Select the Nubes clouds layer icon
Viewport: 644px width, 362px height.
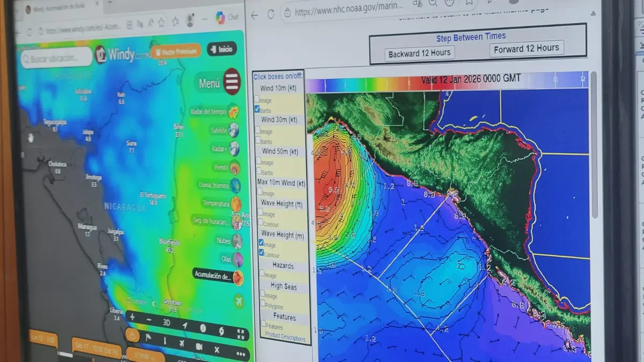coord(237,241)
